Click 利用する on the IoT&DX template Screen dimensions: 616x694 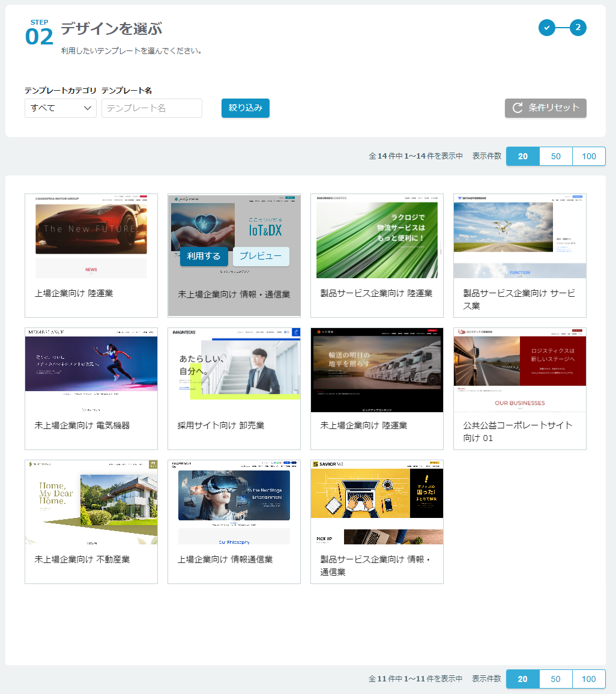coord(204,256)
